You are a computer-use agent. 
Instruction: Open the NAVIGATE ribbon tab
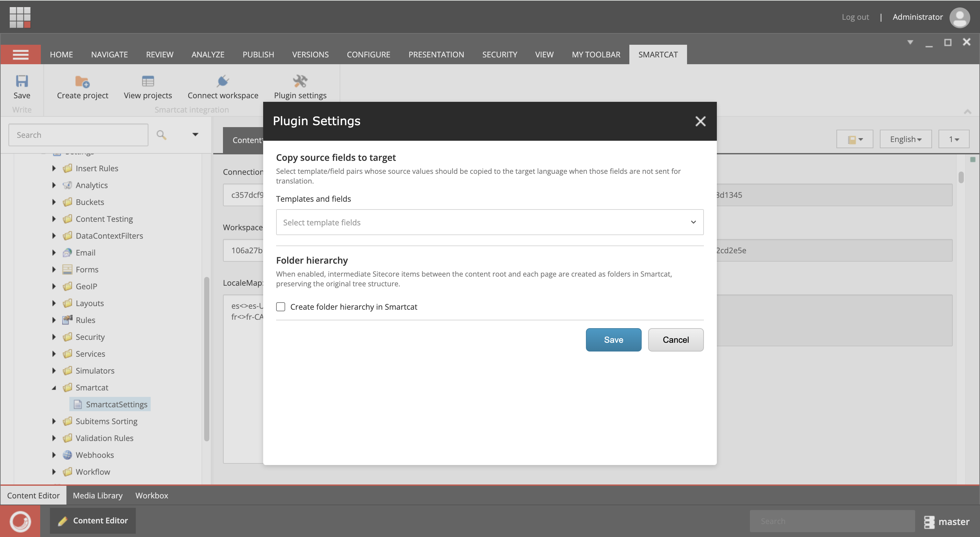click(110, 54)
